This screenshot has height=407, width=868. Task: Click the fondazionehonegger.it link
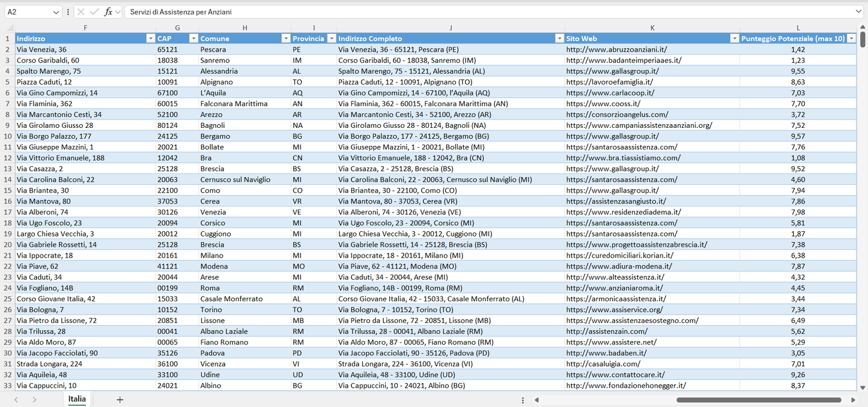pyautogui.click(x=626, y=385)
